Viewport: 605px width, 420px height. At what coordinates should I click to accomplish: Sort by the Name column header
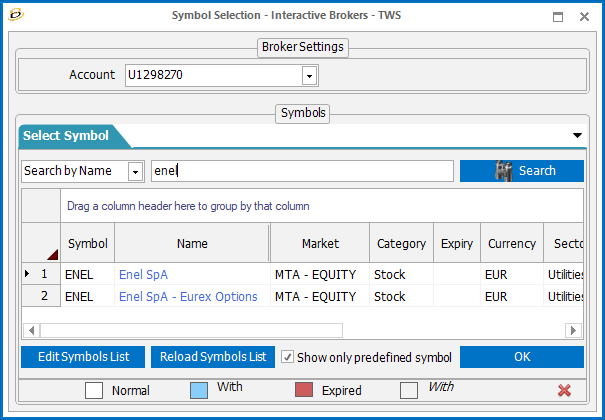click(192, 244)
